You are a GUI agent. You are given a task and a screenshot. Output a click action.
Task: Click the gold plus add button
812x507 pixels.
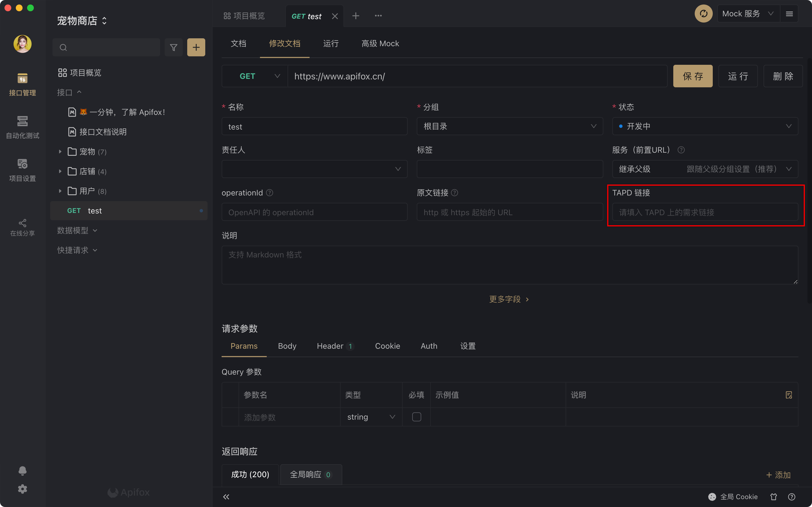click(x=196, y=47)
